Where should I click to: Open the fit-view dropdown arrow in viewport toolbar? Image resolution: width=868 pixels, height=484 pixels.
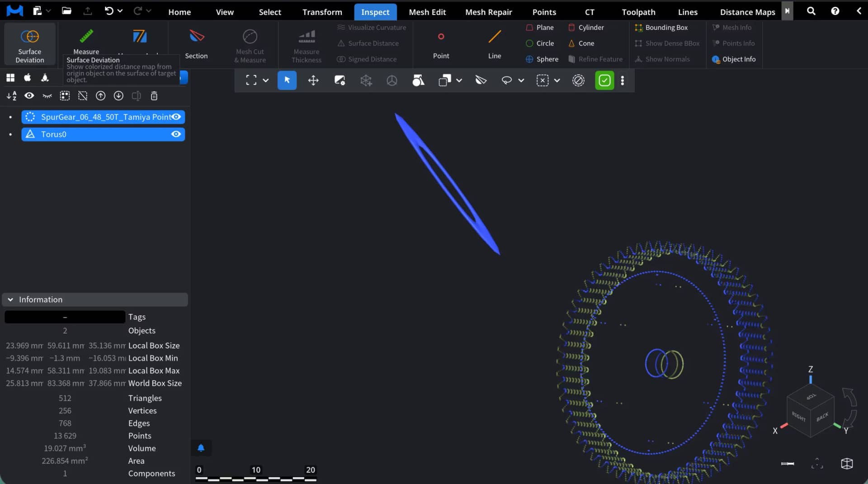tap(266, 81)
